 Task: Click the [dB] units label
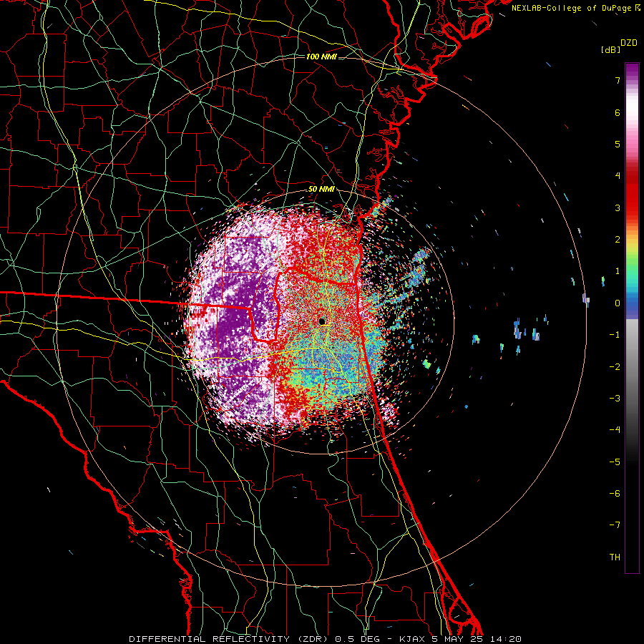pos(611,50)
